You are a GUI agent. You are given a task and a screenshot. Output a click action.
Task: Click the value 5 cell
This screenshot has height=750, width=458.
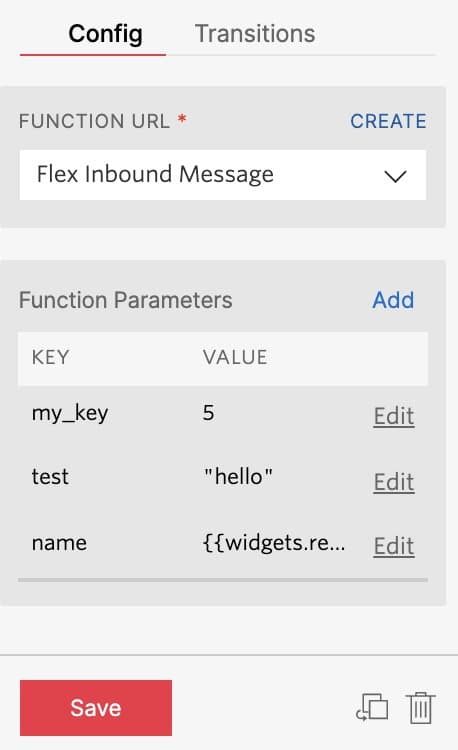point(208,412)
